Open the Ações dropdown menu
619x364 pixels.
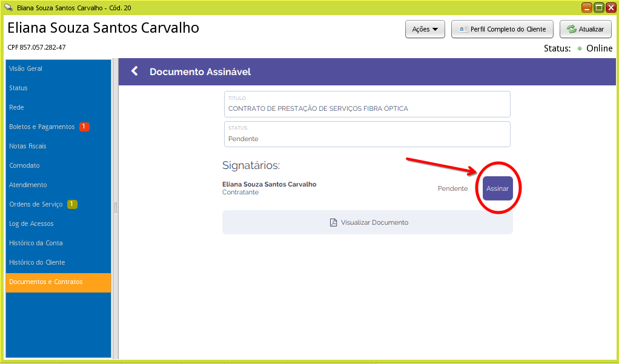[x=425, y=28]
